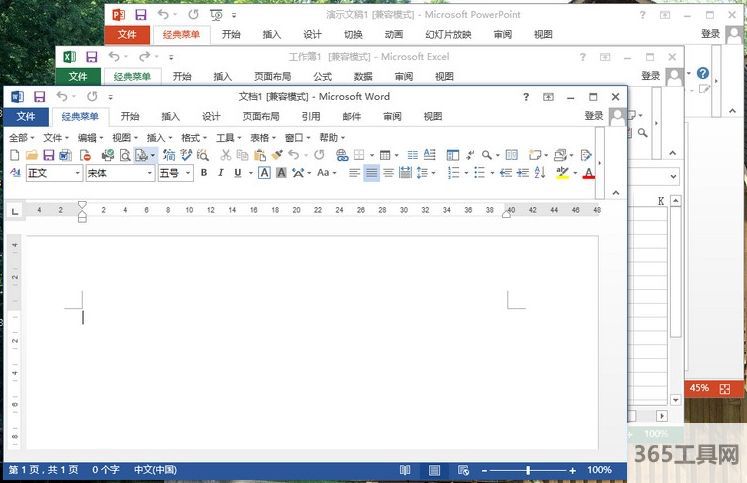Apply the character border icon (boxed A)
Viewport: 747px width, 483px height.
[x=264, y=172]
